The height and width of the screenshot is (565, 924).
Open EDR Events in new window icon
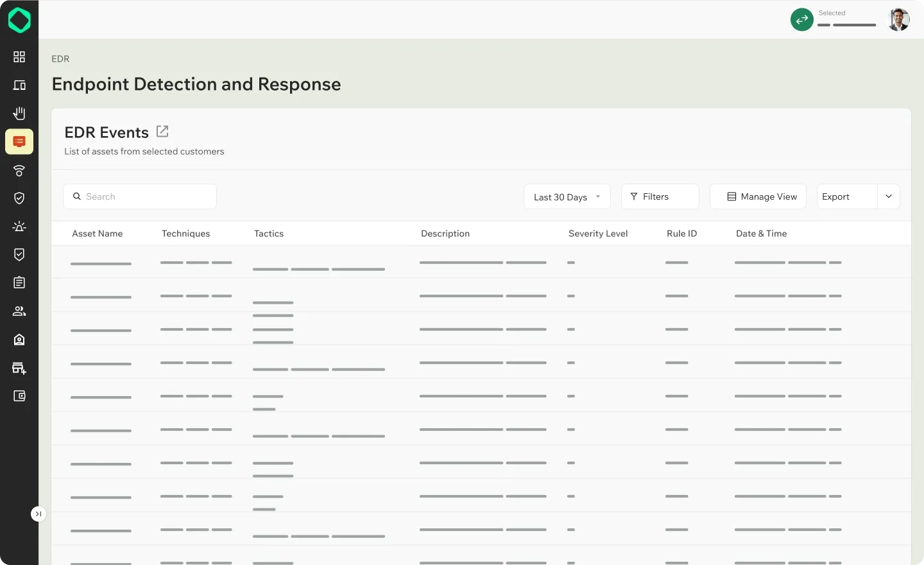click(162, 131)
